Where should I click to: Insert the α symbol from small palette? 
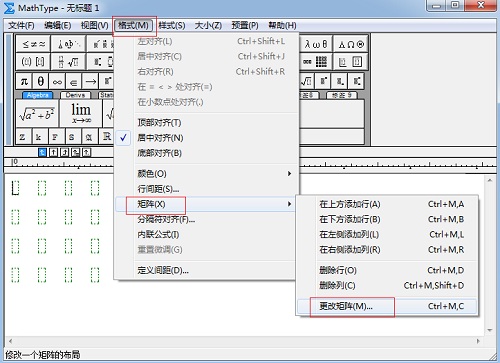(89, 137)
